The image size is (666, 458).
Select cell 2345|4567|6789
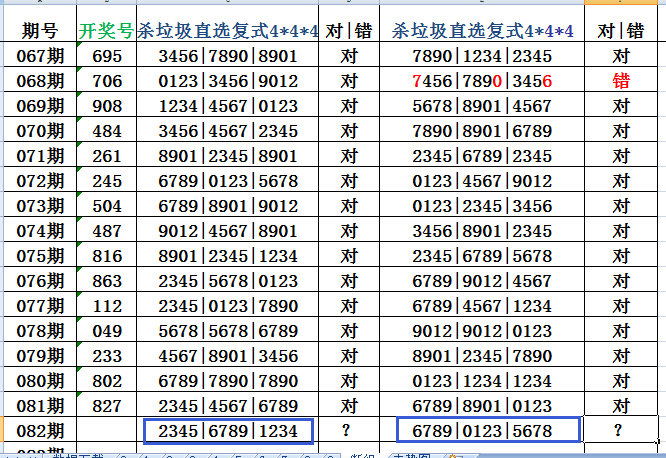click(x=228, y=406)
